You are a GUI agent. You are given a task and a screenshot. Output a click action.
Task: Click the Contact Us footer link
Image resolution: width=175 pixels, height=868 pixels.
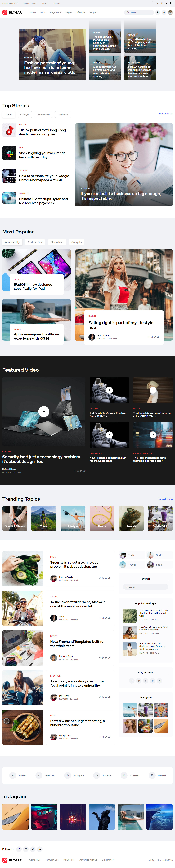[35, 860]
